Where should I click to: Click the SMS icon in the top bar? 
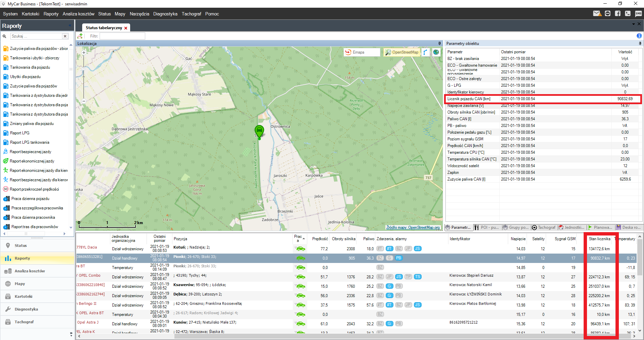pos(638,14)
